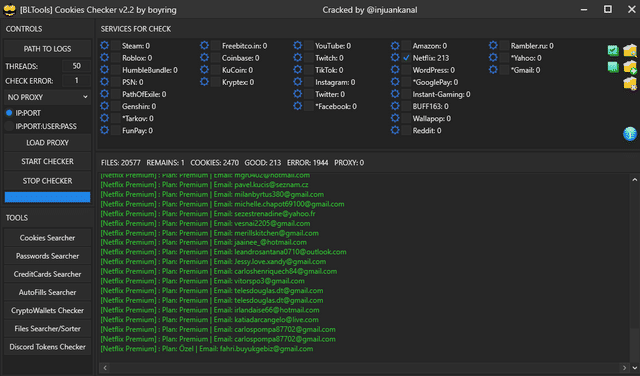Expand the NO PROXY dropdown

pyautogui.click(x=47, y=97)
